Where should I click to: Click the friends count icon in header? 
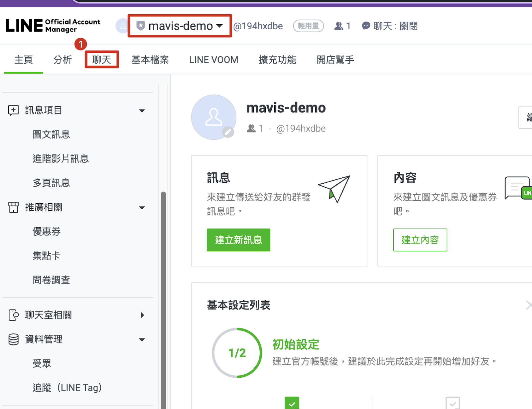[x=338, y=26]
